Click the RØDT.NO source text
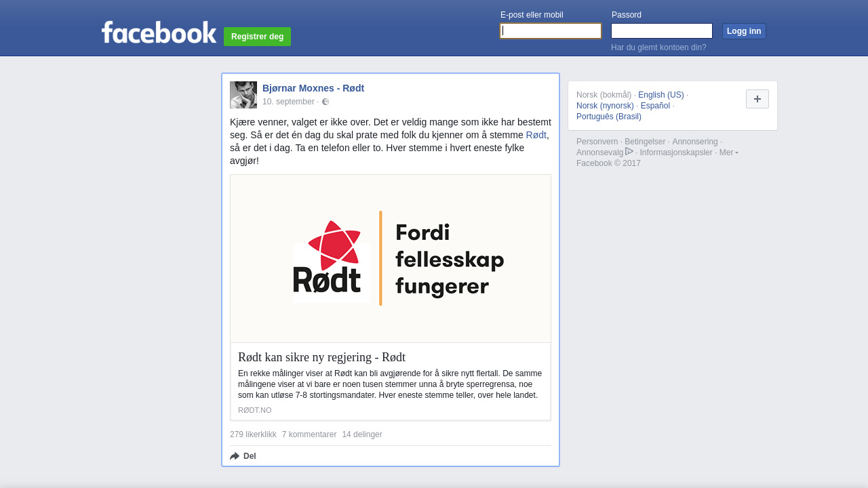 255,410
